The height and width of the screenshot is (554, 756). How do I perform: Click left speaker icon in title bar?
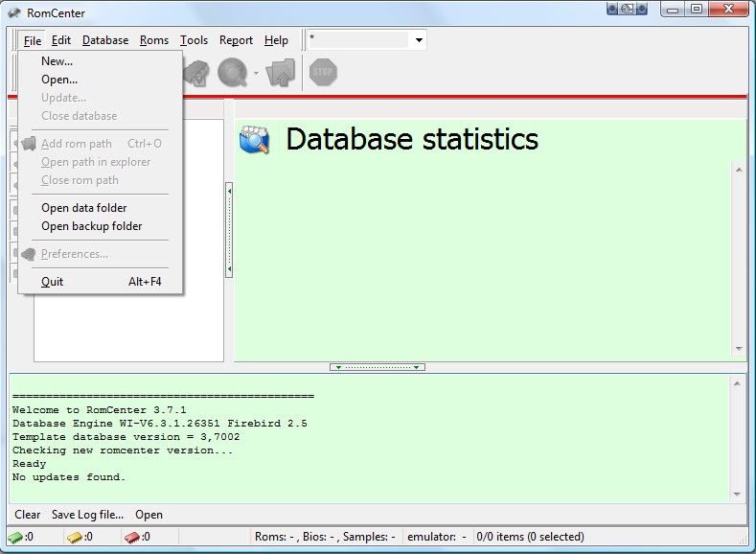pyautogui.click(x=612, y=9)
